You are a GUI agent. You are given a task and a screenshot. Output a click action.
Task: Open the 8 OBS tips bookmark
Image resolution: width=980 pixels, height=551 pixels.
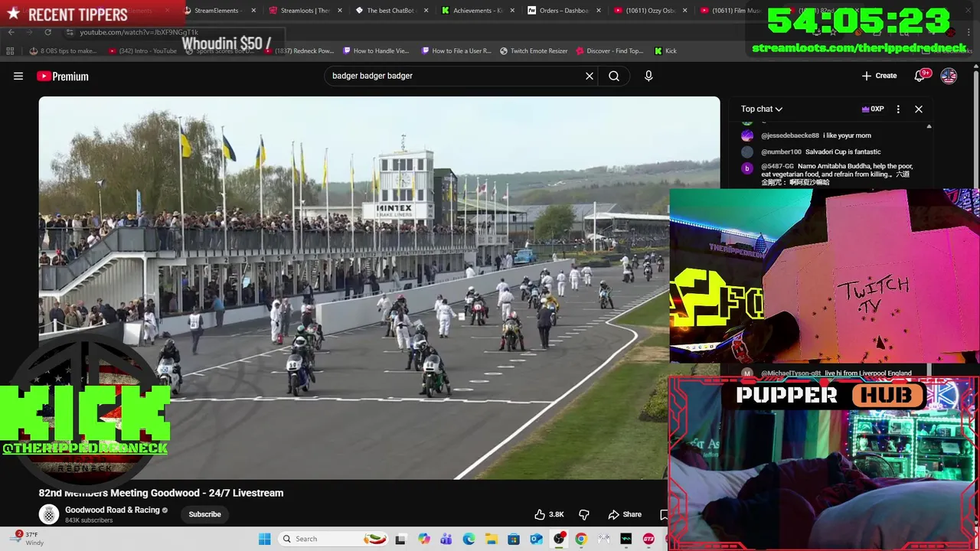(x=64, y=51)
